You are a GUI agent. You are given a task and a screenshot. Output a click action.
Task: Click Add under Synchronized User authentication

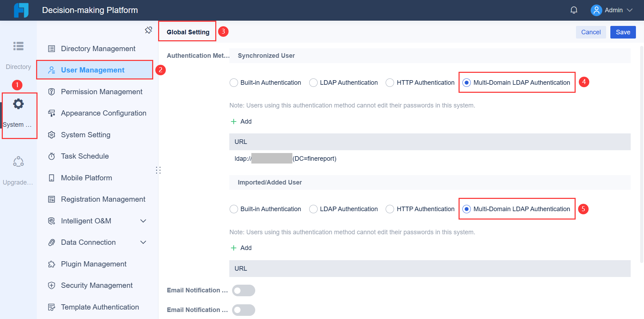pos(241,121)
